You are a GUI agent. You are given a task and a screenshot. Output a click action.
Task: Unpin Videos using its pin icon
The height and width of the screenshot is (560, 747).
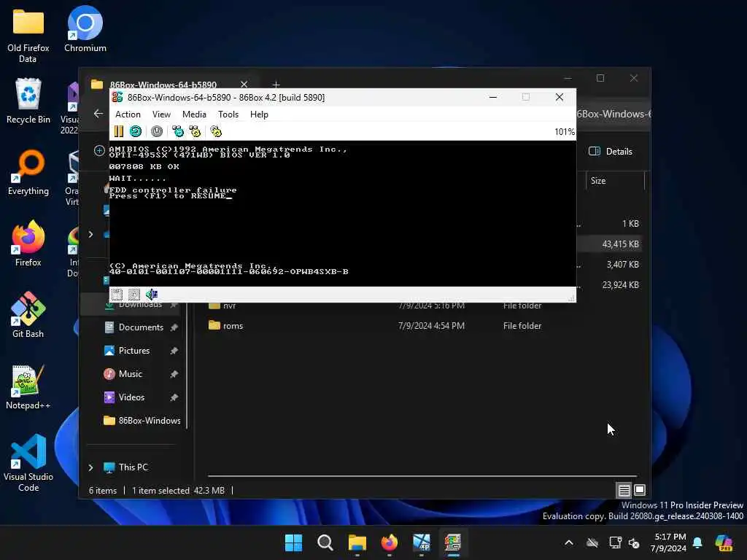[174, 397]
